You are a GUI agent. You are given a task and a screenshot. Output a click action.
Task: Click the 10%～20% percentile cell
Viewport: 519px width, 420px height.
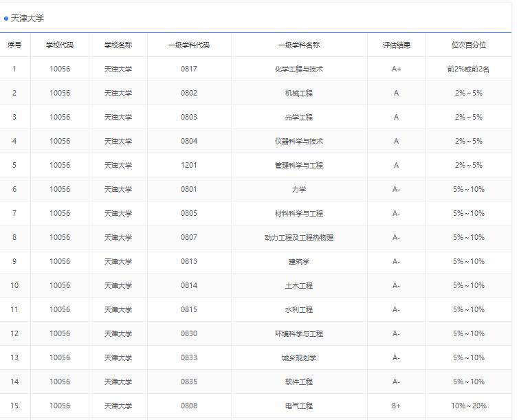click(x=469, y=406)
